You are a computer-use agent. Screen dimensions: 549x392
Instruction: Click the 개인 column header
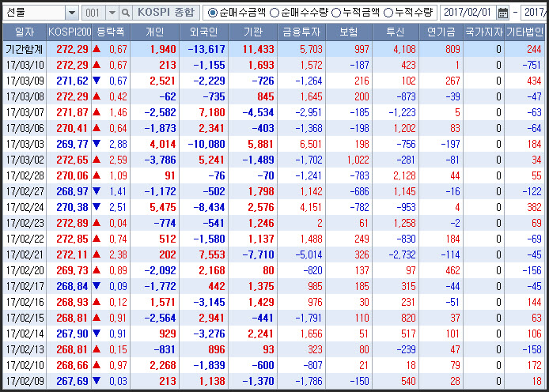click(x=155, y=32)
